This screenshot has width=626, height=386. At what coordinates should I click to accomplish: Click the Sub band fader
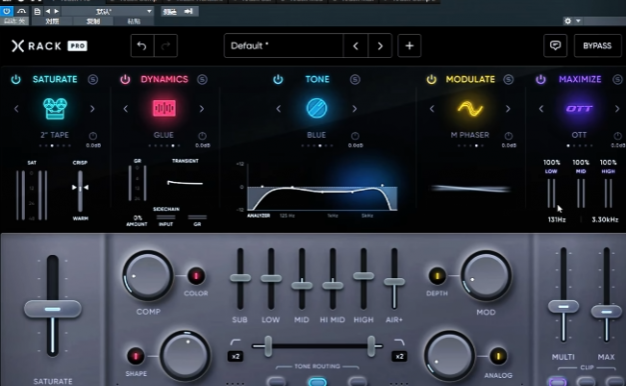[240, 278]
